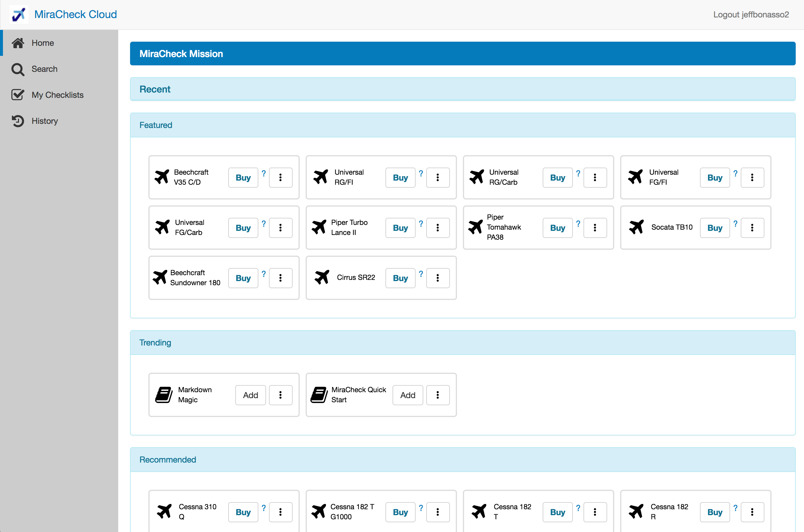Image resolution: width=804 pixels, height=532 pixels.
Task: Buy the Piper Turbo Lance II checklist
Action: [400, 228]
